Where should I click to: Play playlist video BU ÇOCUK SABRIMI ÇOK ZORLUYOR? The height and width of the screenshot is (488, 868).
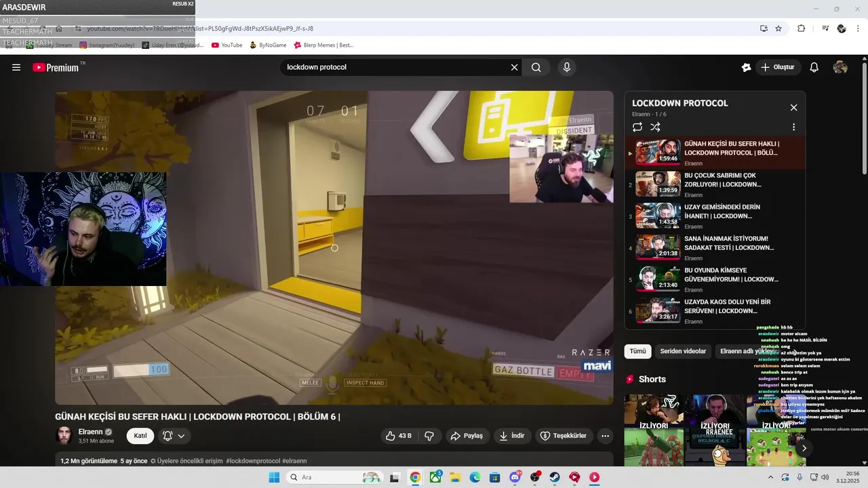(715, 184)
